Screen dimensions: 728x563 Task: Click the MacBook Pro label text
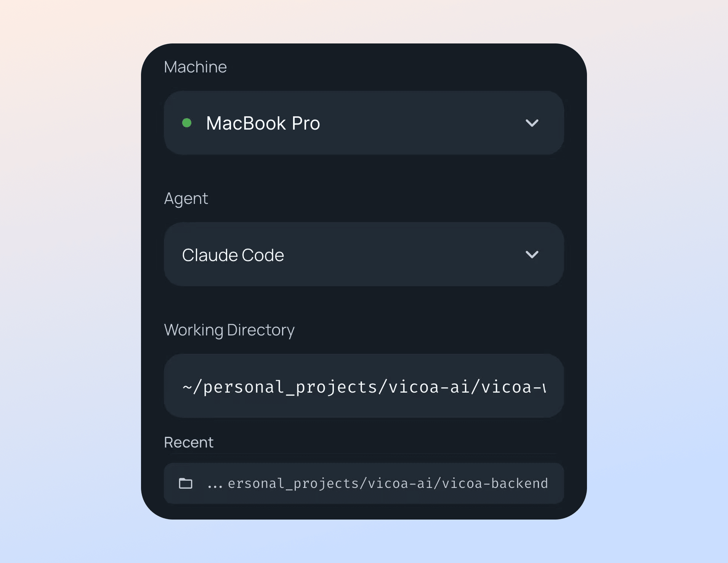point(263,123)
